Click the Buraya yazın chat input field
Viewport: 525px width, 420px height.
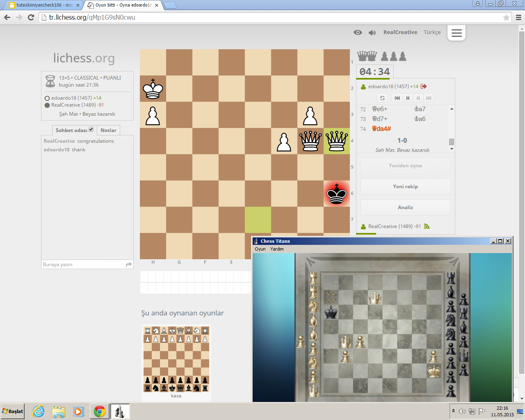coord(83,265)
